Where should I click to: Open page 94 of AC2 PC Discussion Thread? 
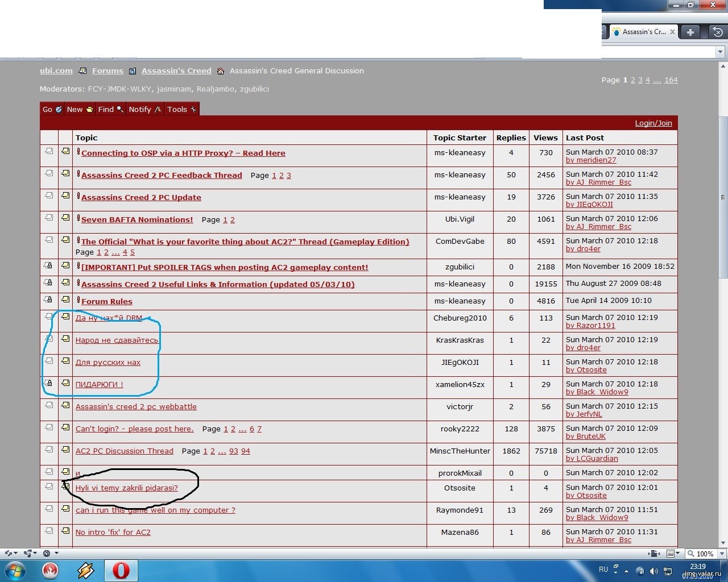(246, 451)
